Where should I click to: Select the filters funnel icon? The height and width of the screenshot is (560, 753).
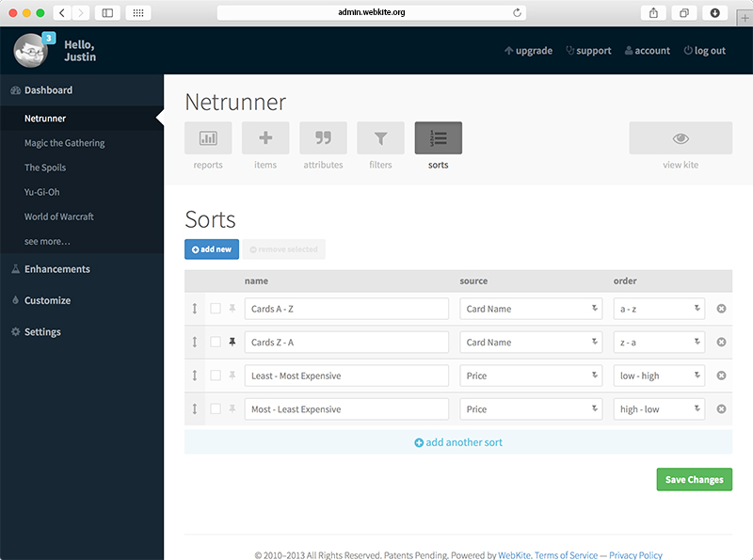(380, 138)
